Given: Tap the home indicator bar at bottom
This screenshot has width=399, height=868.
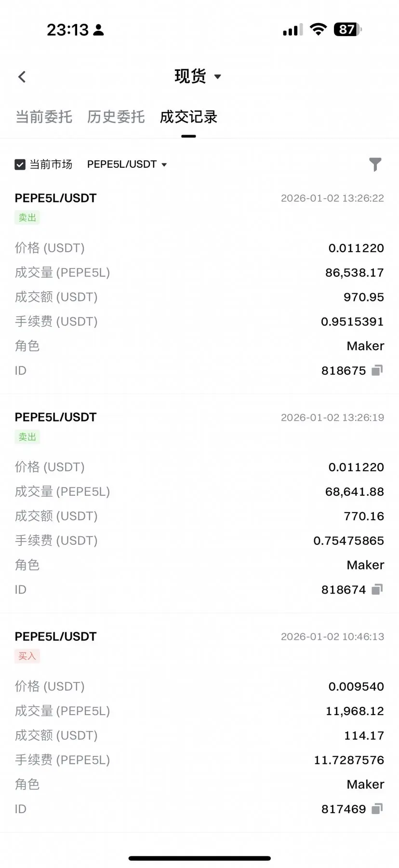Looking at the screenshot, I should [x=199, y=858].
